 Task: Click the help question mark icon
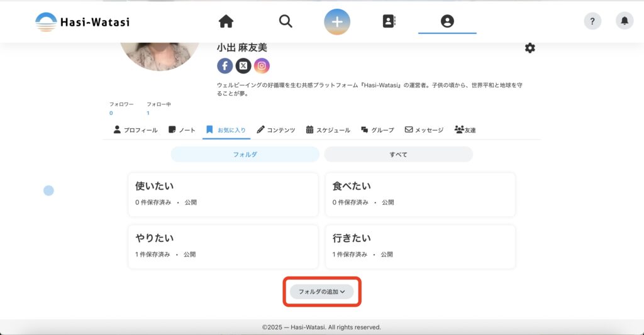(592, 21)
